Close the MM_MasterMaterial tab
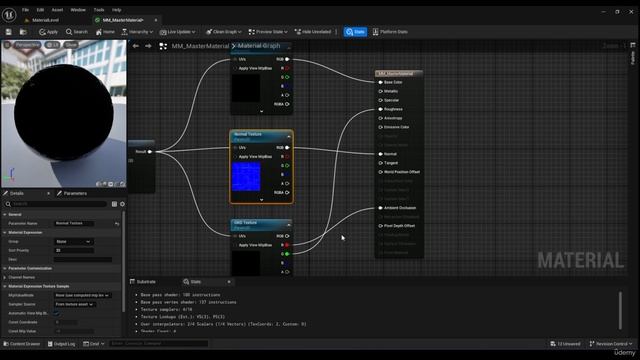640x360 pixels. [x=156, y=20]
